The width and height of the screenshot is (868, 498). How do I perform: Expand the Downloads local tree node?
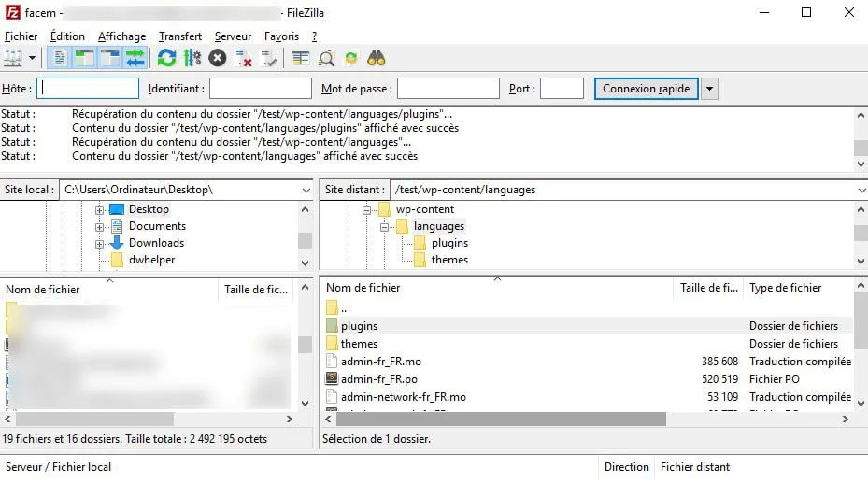99,244
